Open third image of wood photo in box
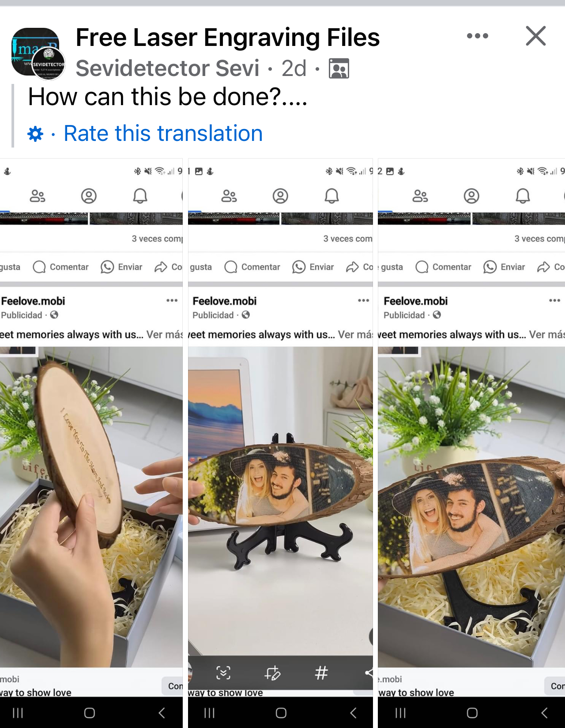 tap(471, 443)
